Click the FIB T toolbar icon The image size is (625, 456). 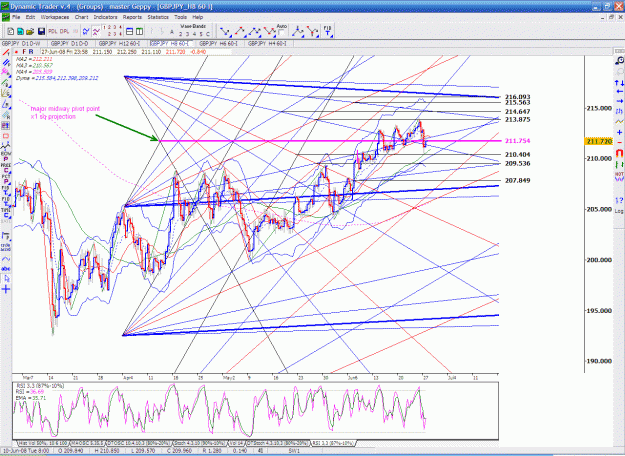[x=327, y=31]
